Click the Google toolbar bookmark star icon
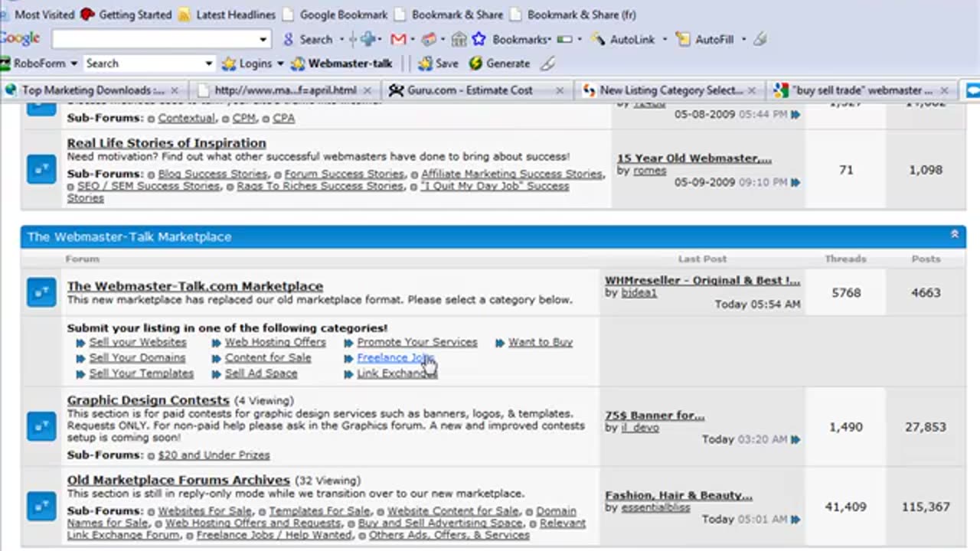The height and width of the screenshot is (551, 980). click(x=479, y=39)
